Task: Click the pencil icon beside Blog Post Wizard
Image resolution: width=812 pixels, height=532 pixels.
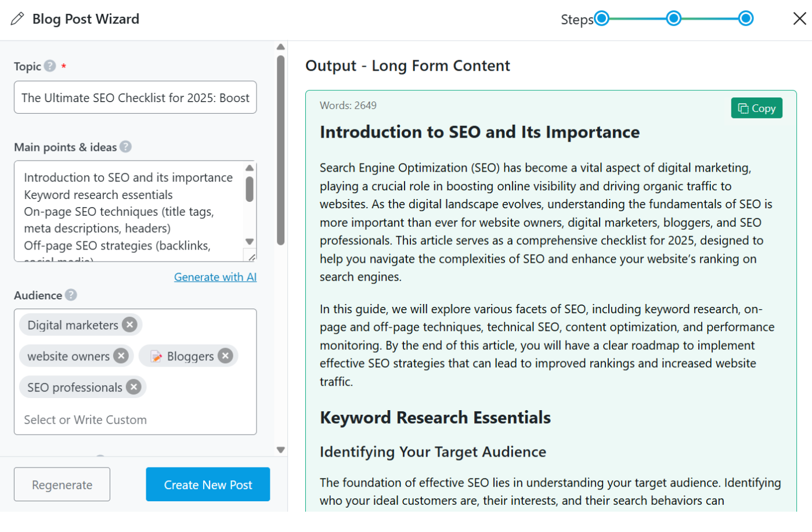Action: click(17, 19)
